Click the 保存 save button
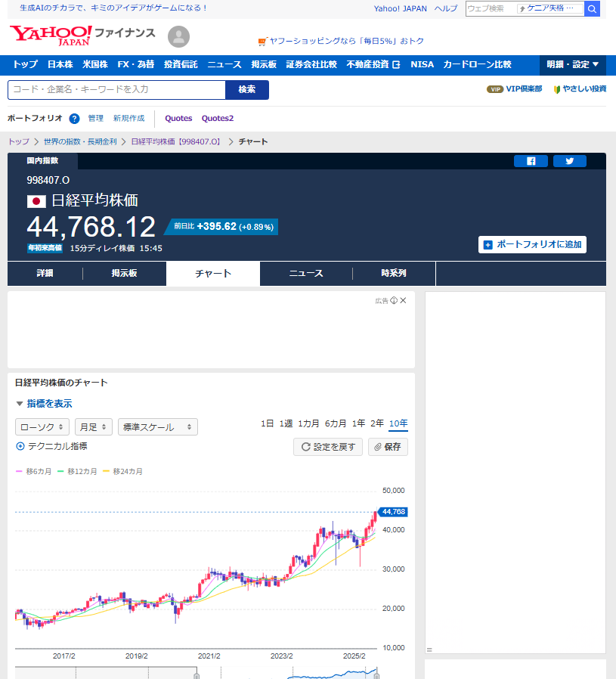The height and width of the screenshot is (679, 616). click(388, 447)
